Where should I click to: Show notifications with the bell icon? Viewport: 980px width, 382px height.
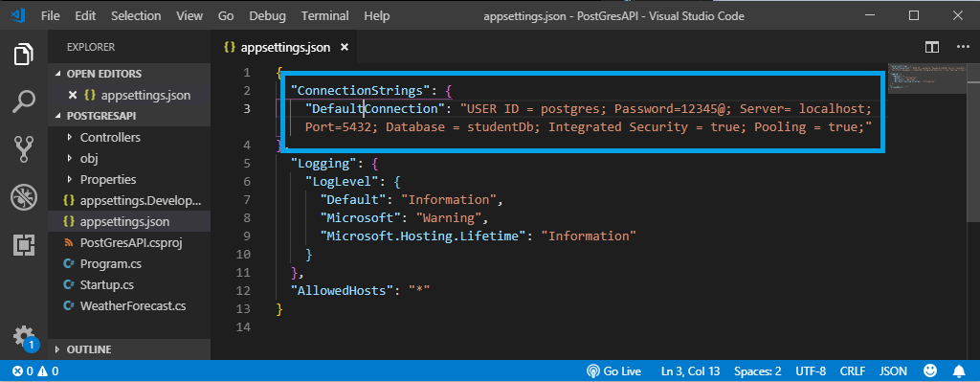[x=959, y=371]
